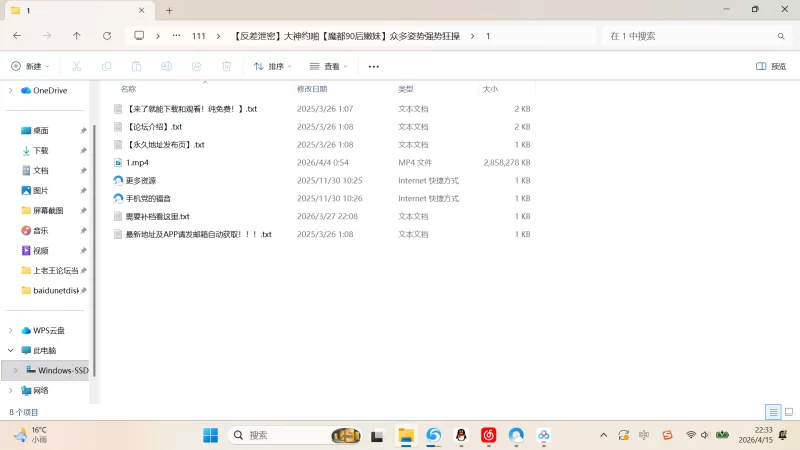Click the Delete trash can icon

click(227, 66)
